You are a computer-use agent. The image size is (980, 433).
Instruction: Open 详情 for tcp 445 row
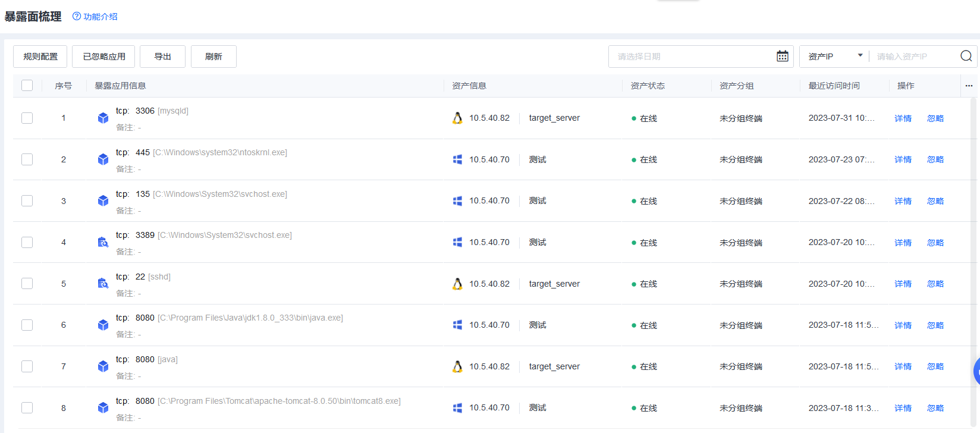pyautogui.click(x=903, y=159)
